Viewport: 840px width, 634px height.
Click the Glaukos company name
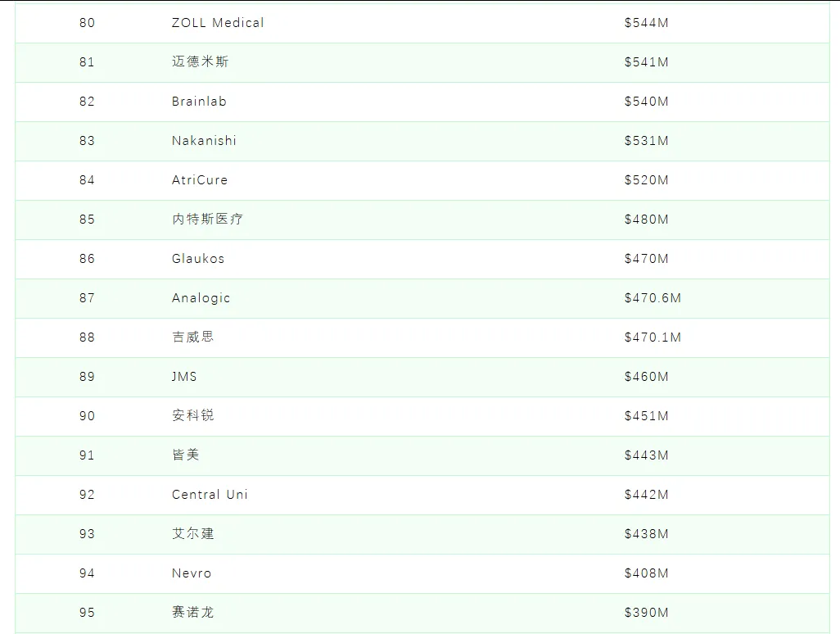coord(198,259)
